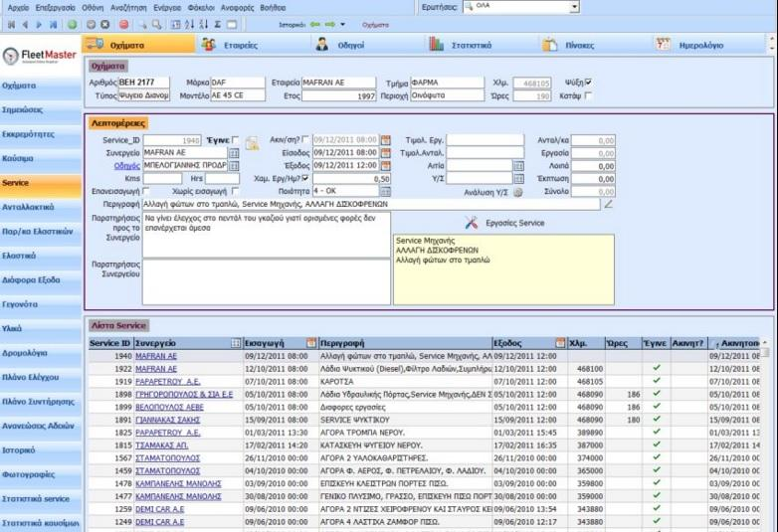Open calendar picker for Είσοδος date
The width and height of the screenshot is (778, 532).
tap(386, 153)
